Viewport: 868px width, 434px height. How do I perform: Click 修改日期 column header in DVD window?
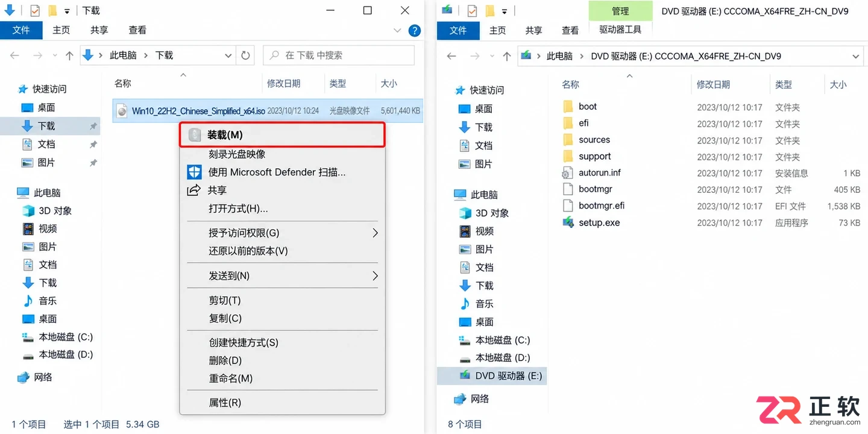point(713,84)
